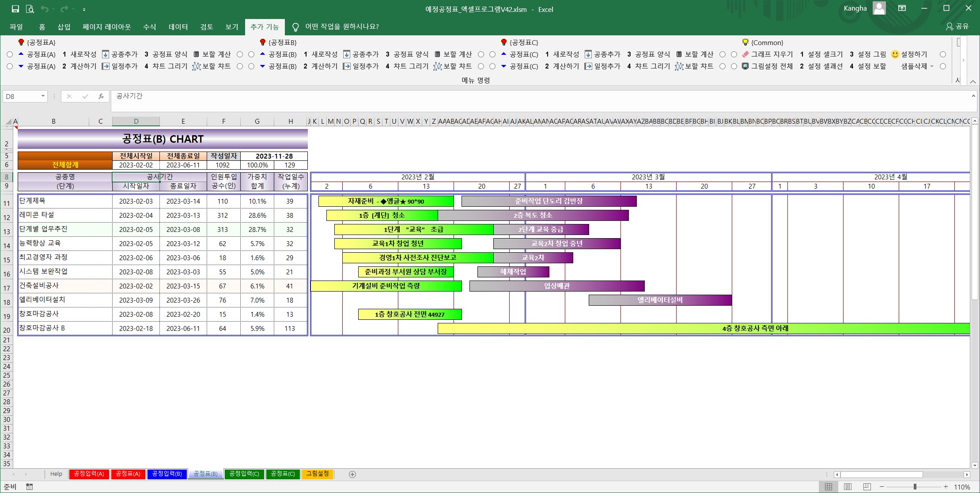This screenshot has width=980, height=493.
Task: Switch to Page Layout view in status bar
Action: [848, 487]
